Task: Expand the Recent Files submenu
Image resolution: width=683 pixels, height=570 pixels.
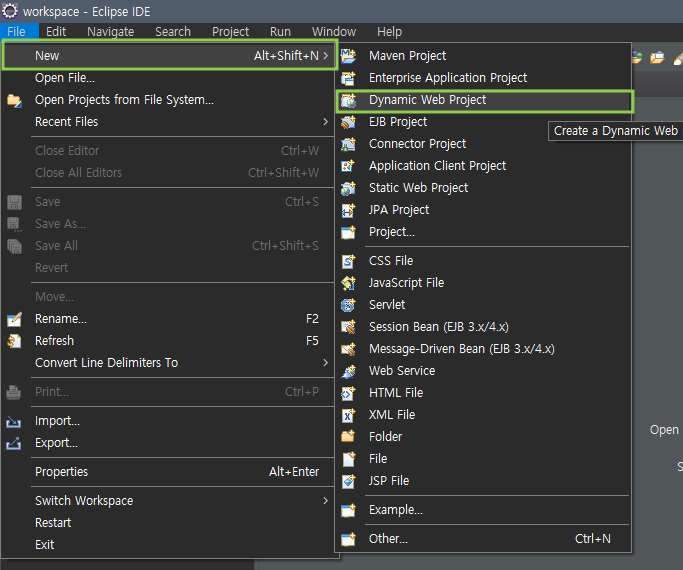Action: 326,121
